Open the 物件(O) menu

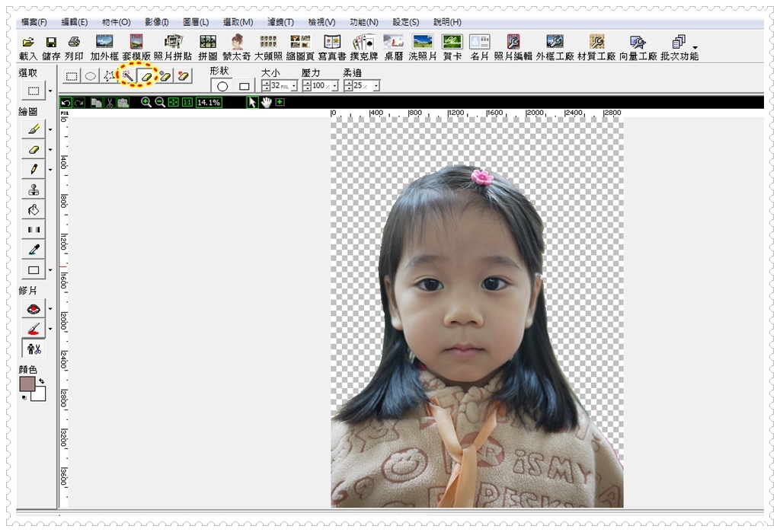[116, 22]
